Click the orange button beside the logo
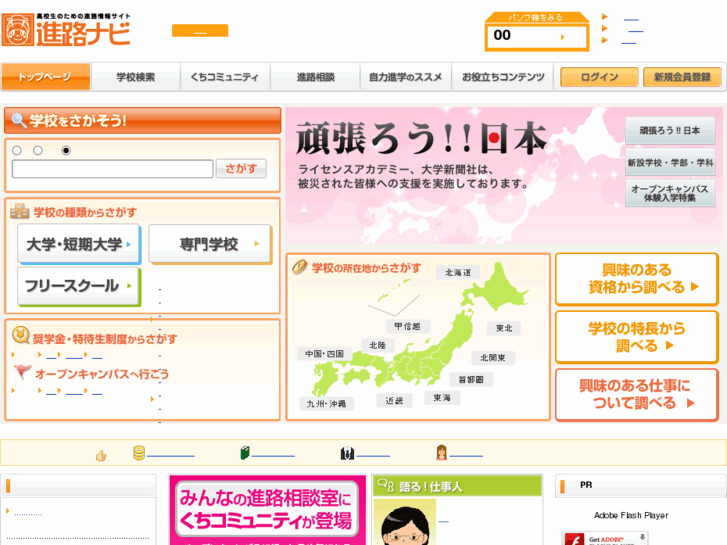The height and width of the screenshot is (545, 727). tap(200, 30)
